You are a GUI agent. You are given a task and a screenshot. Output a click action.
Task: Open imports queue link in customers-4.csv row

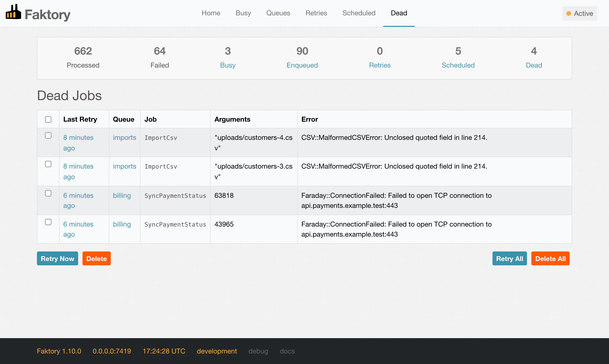(124, 138)
